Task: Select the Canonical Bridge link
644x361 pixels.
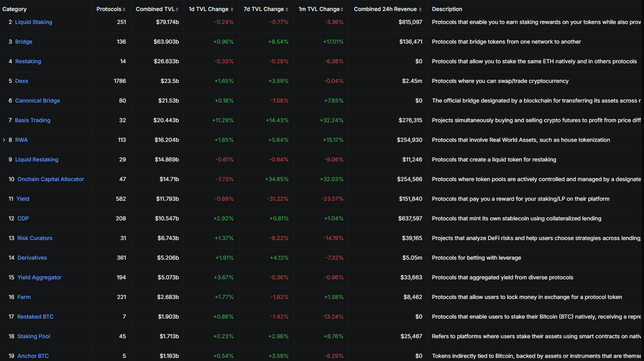Action: pos(37,101)
